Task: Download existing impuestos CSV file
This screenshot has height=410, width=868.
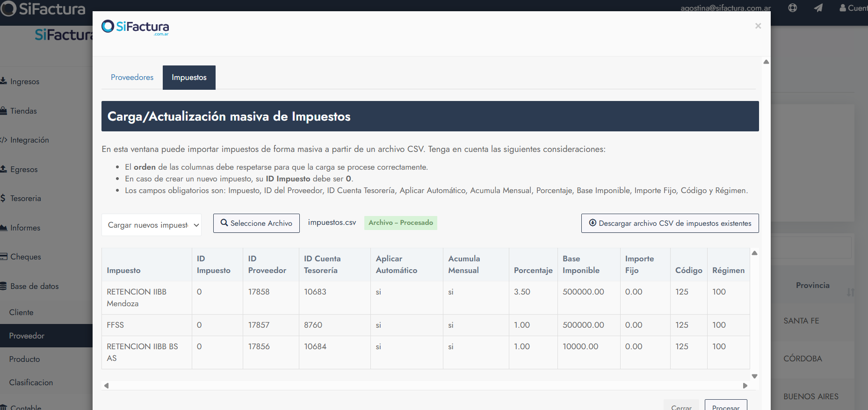Action: (670, 223)
